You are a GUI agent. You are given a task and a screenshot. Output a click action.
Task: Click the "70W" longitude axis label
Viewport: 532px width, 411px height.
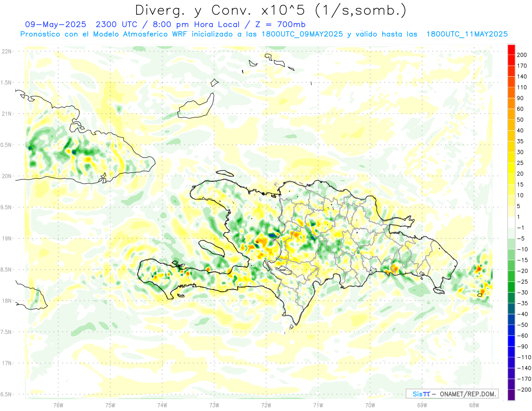[370, 405]
